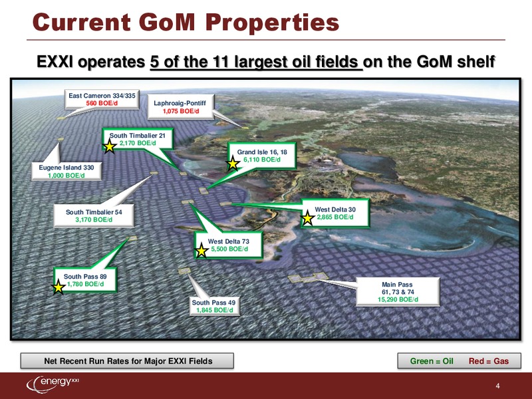532x399 pixels.
Task: Click the star icon on South Pass 89 label
Action: click(x=59, y=287)
